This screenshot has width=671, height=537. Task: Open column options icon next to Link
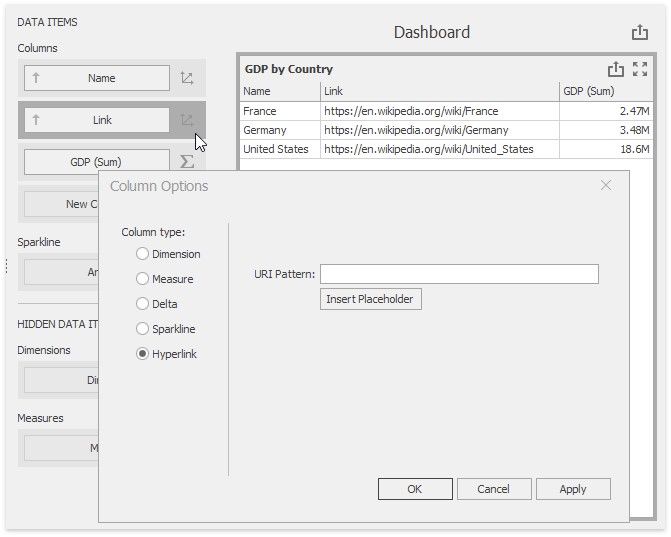(x=187, y=120)
